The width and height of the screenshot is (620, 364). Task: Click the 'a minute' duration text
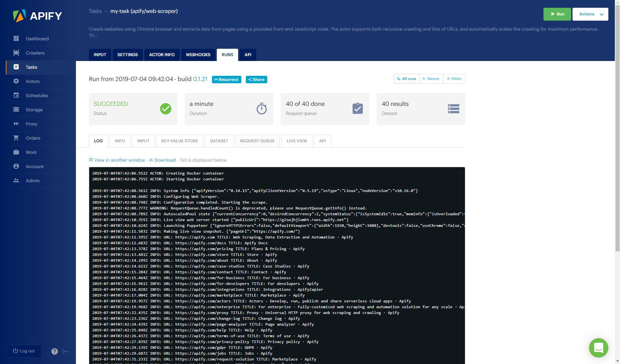tap(201, 104)
